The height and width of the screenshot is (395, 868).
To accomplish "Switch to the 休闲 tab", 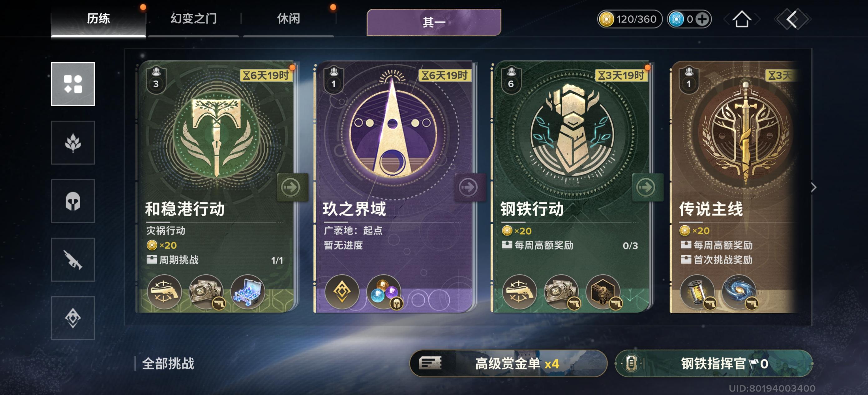I will pos(289,18).
